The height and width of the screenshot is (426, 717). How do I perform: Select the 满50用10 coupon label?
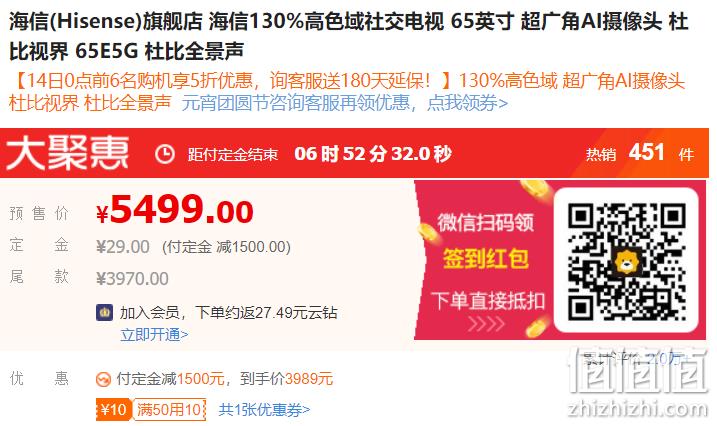[169, 410]
